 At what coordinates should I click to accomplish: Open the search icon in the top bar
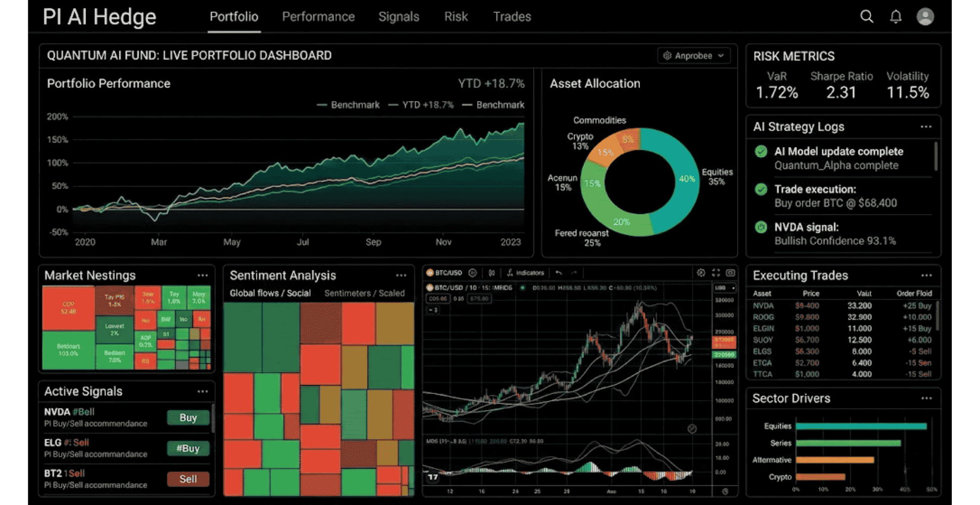[867, 16]
